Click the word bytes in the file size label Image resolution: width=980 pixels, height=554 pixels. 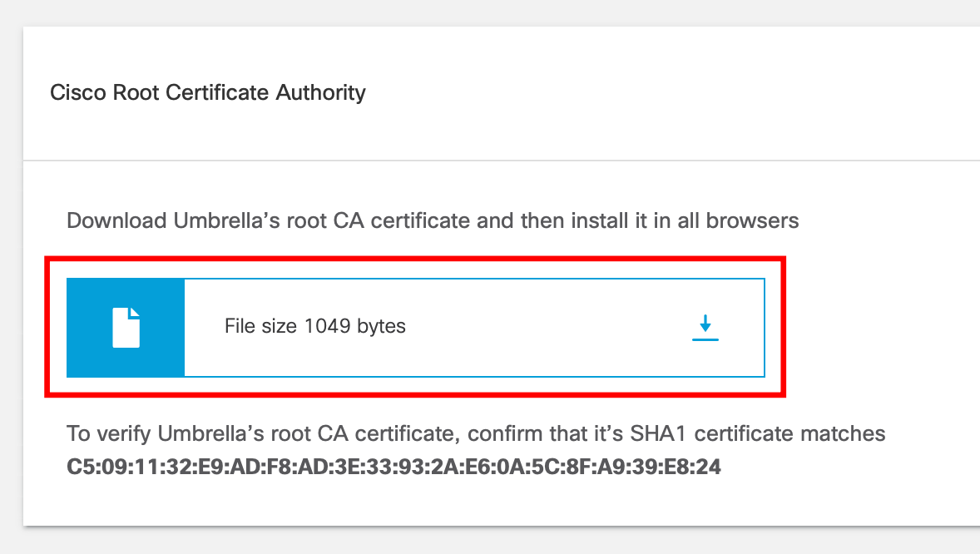pos(381,327)
